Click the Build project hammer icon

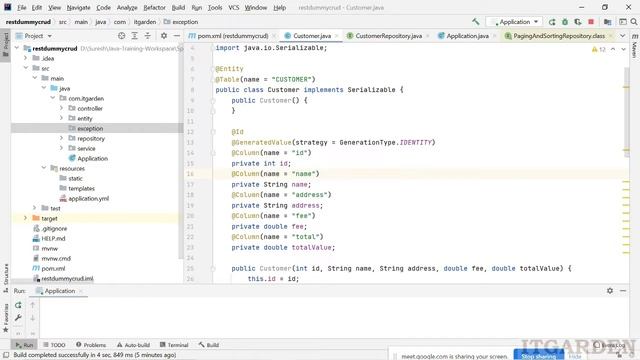pos(476,22)
